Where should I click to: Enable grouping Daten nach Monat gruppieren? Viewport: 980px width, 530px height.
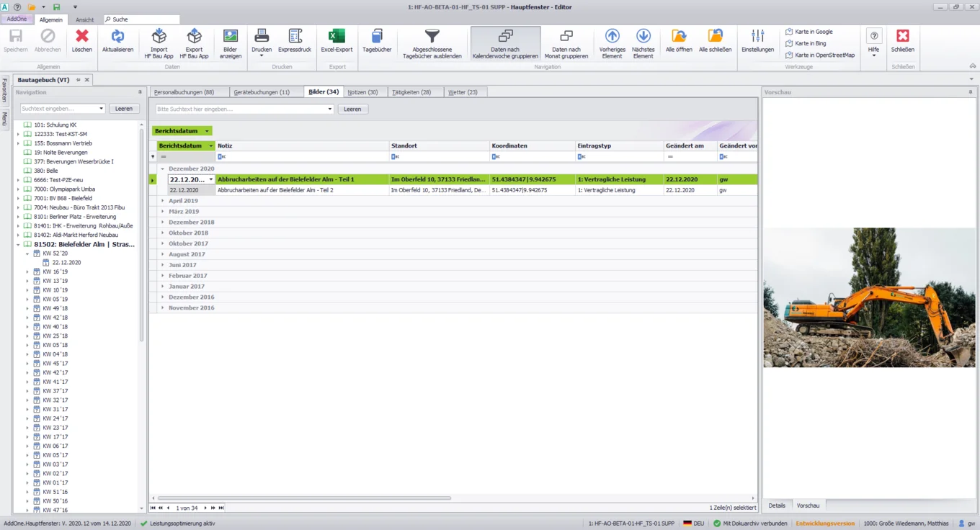pos(566,42)
